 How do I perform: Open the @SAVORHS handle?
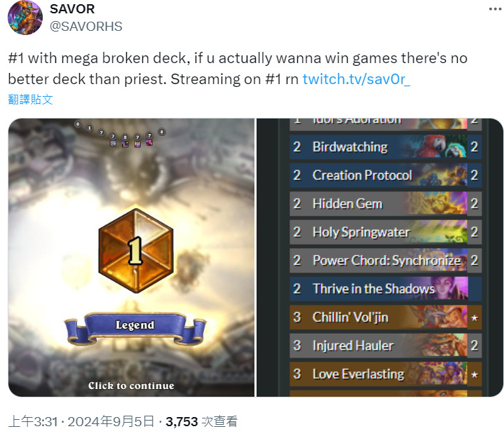86,27
